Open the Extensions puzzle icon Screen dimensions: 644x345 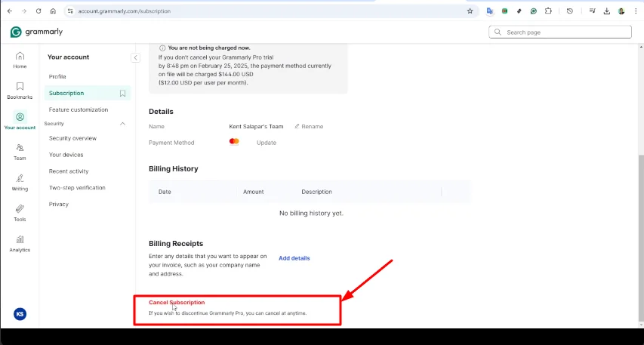click(x=548, y=11)
